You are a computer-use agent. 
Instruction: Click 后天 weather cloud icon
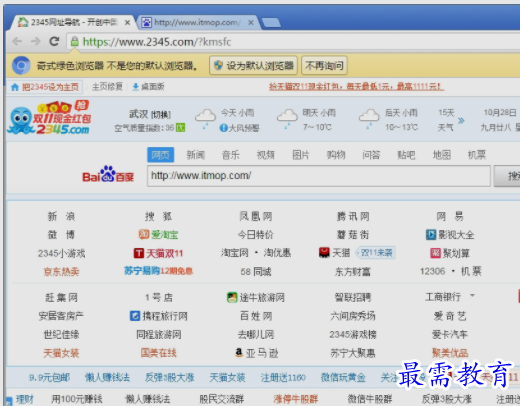tap(369, 118)
